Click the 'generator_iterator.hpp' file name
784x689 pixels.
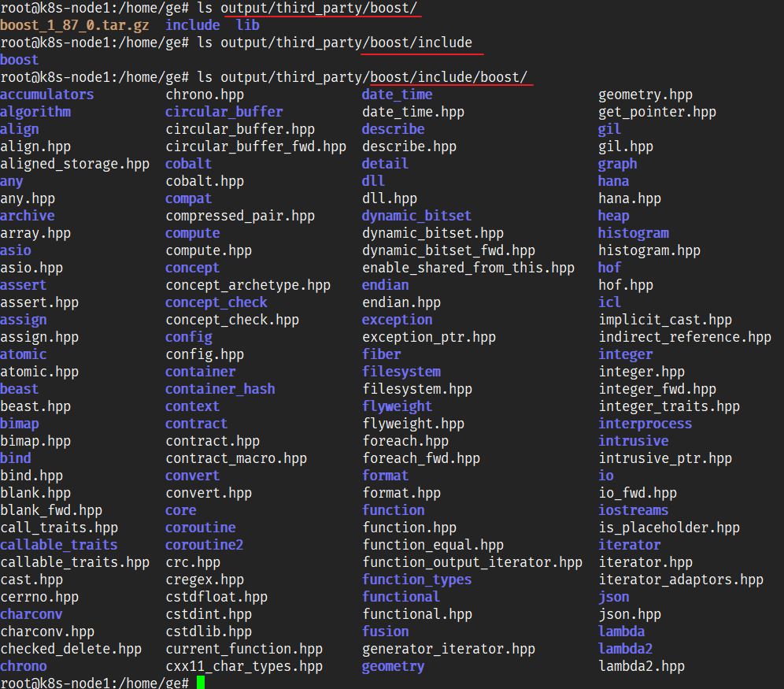pos(449,649)
